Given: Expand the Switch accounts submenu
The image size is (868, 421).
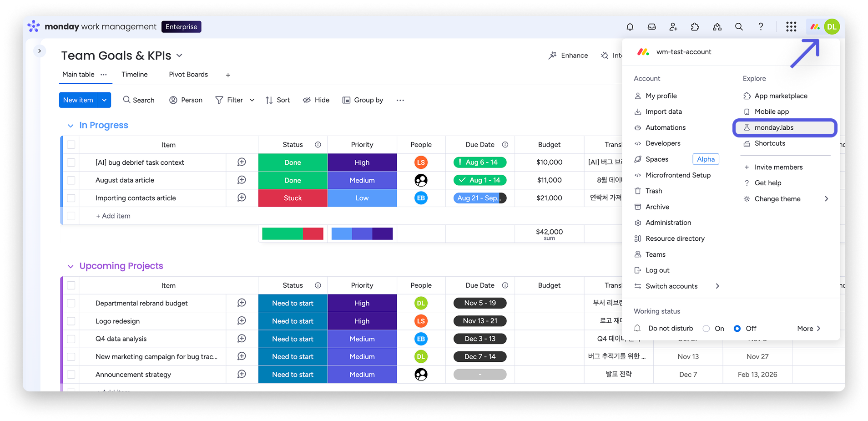Looking at the screenshot, I should click(x=717, y=286).
